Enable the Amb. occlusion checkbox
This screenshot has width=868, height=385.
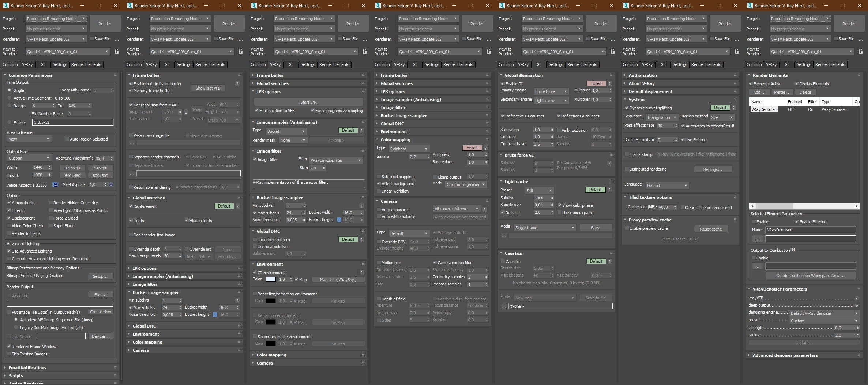(559, 130)
